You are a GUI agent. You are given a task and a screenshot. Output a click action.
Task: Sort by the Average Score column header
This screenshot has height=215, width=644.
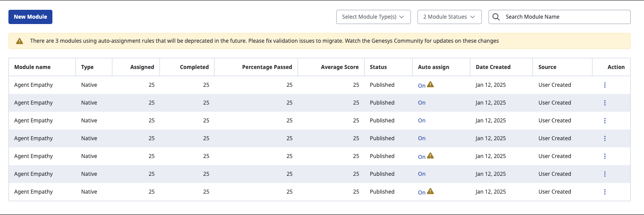click(x=339, y=67)
